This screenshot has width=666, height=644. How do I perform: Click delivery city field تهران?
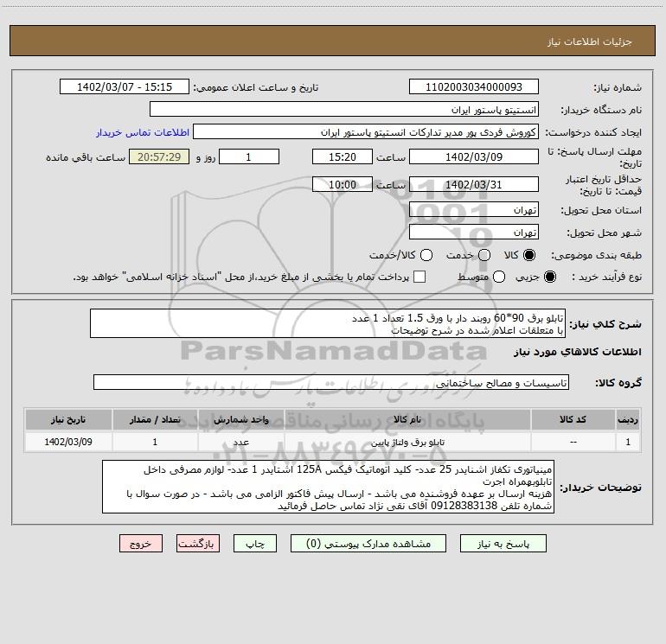pos(474,232)
